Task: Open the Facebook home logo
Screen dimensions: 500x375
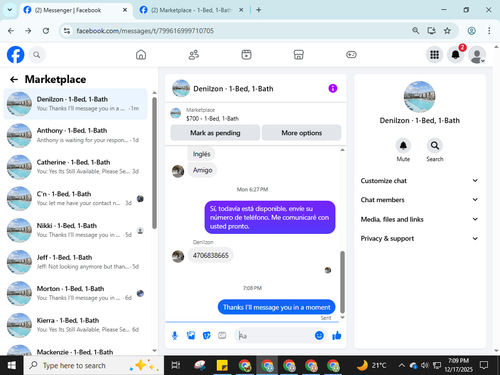Action: [15, 55]
